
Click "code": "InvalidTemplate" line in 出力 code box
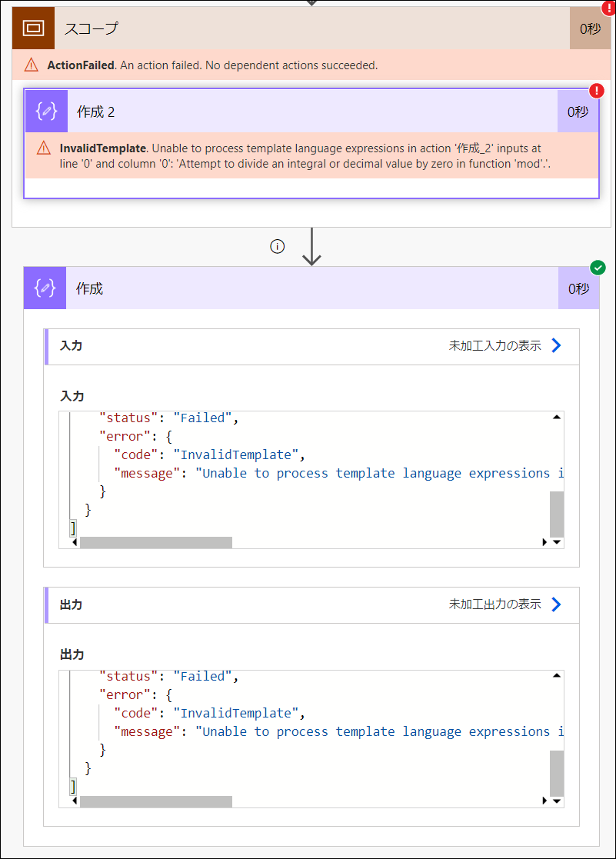(209, 714)
